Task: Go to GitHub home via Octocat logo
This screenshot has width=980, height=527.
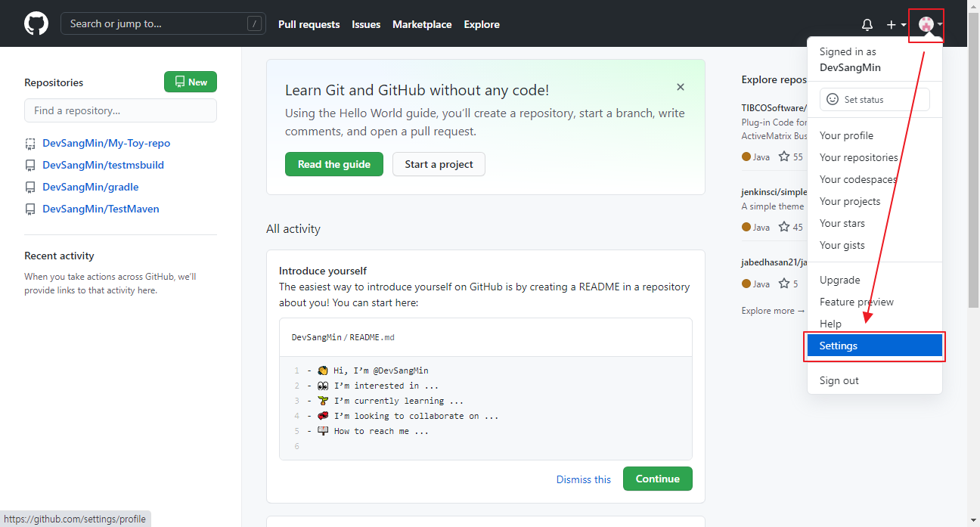Action: click(36, 23)
